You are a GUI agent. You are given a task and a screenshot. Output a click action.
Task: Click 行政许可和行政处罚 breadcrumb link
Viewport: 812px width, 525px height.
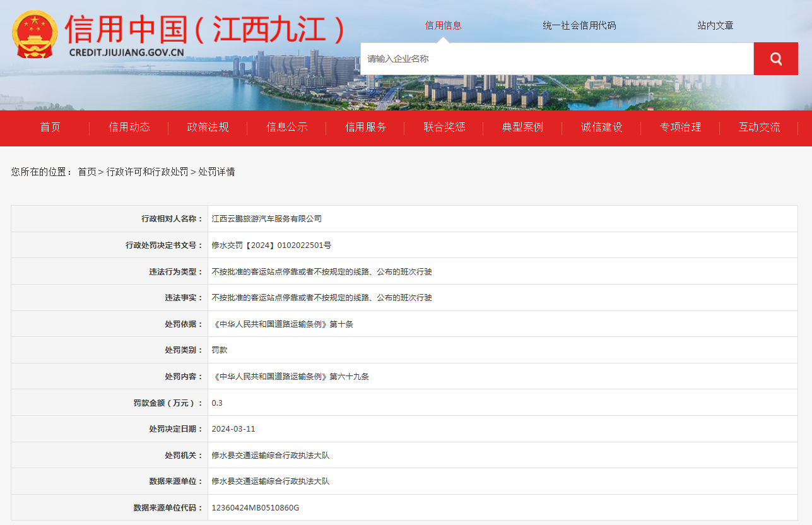pos(147,172)
